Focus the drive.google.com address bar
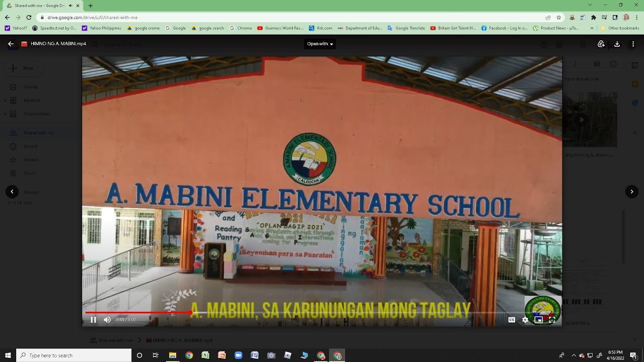 point(292,17)
